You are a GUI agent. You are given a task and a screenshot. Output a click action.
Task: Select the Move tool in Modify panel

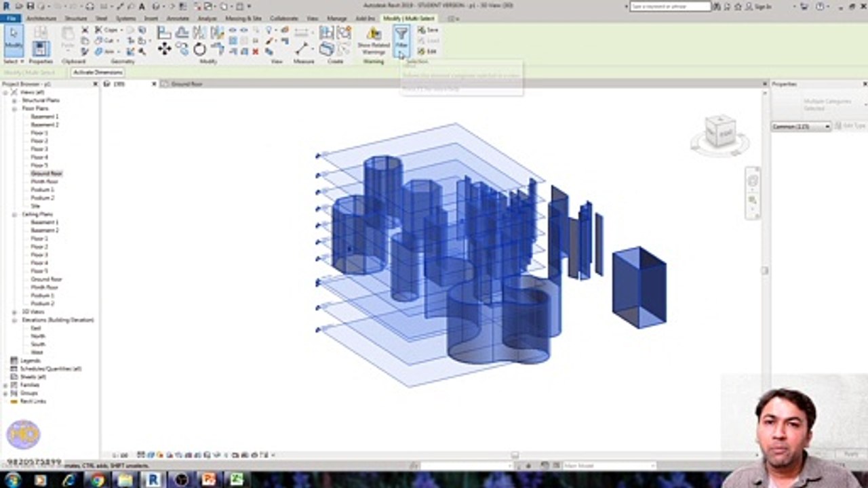point(164,49)
